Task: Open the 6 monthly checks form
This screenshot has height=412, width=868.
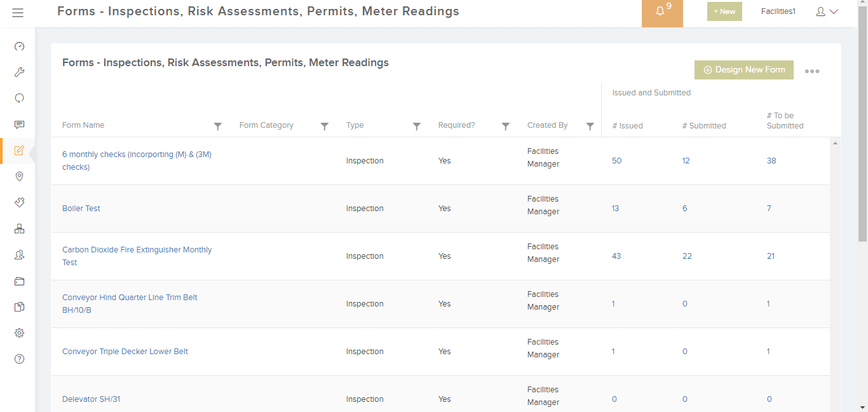Action: (x=137, y=161)
